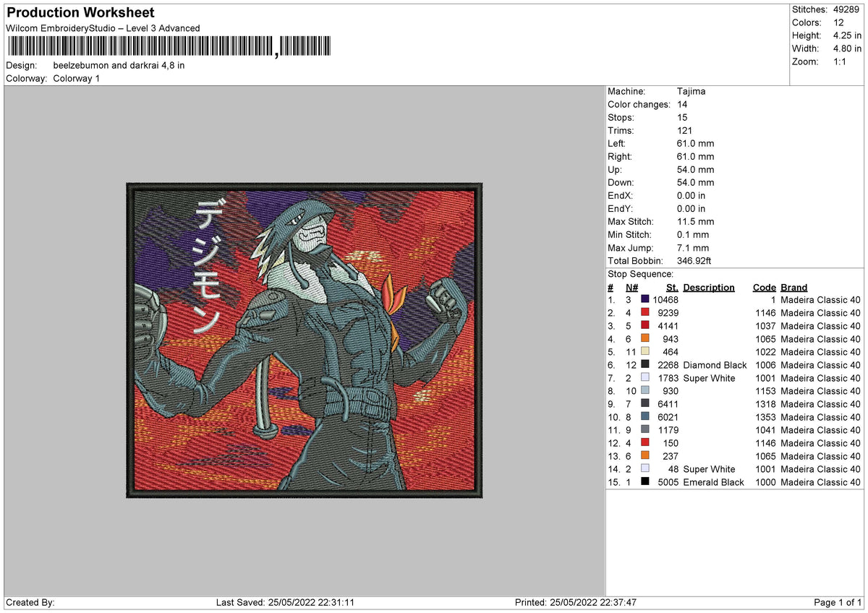868x613 pixels.
Task: Click the cream swatch in the 464 stitches row
Action: 645,351
